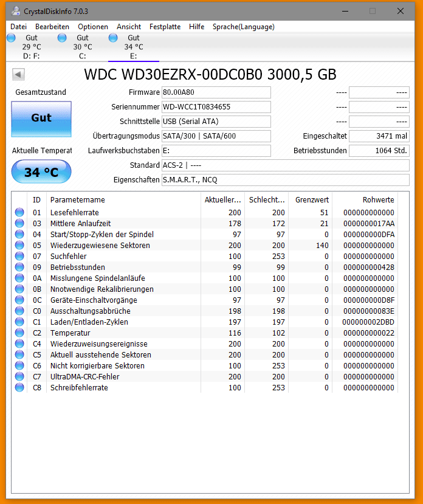The width and height of the screenshot is (423, 504).
Task: Click raw value 000000000DFA
Action: (369, 234)
